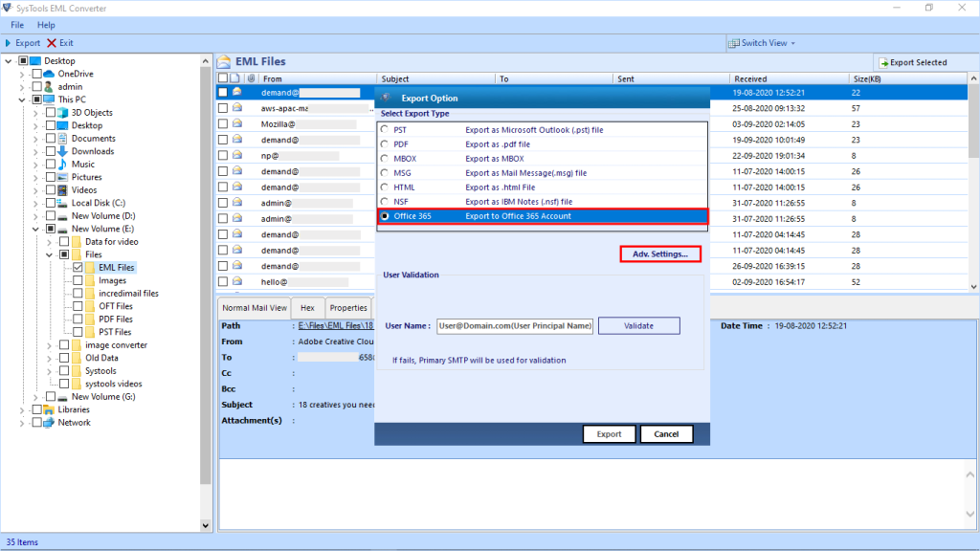Switch to the Properties tab

[348, 308]
